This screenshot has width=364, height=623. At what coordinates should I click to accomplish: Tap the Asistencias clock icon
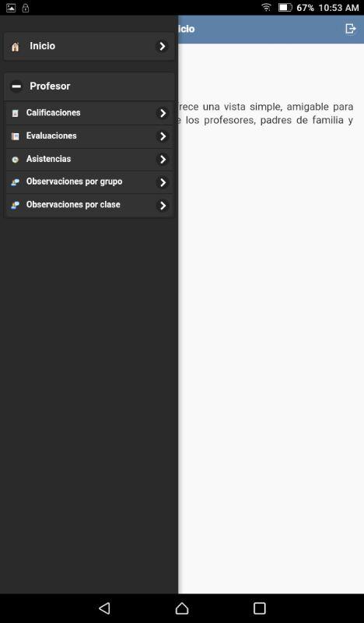click(15, 160)
